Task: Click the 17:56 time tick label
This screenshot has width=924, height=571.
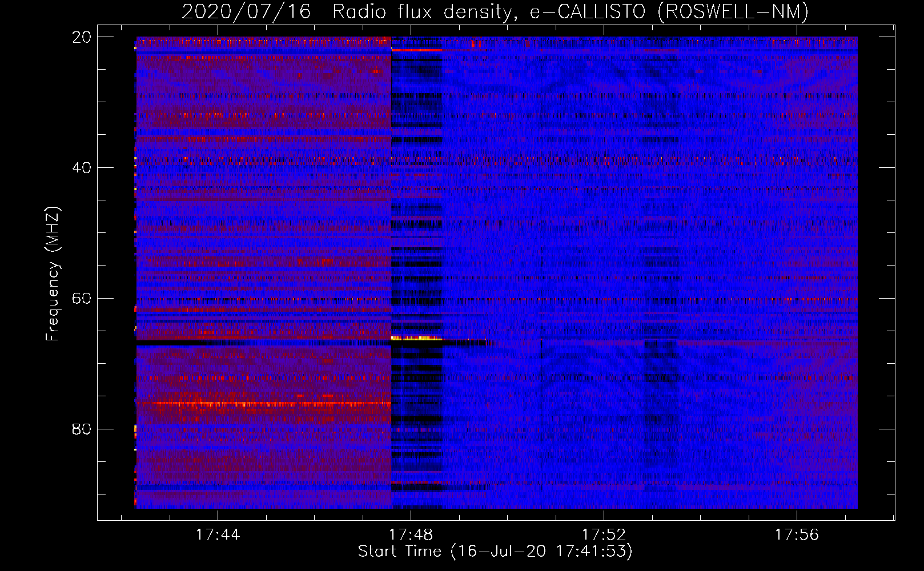Action: 797,535
